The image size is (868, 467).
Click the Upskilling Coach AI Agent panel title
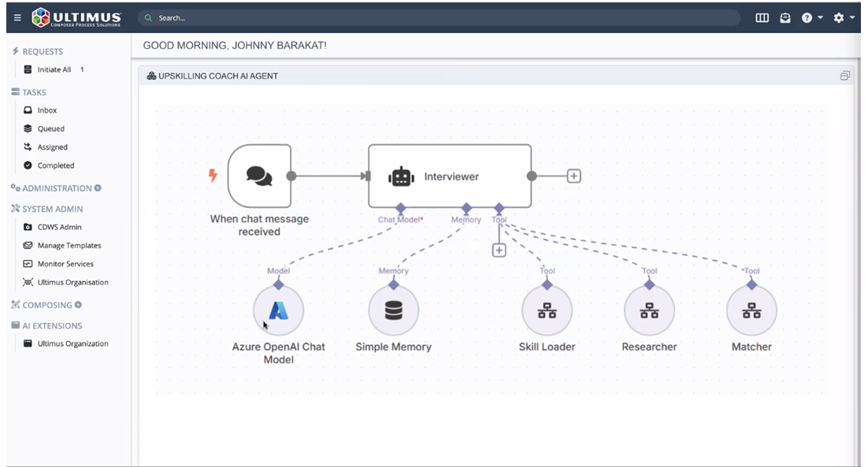tap(218, 76)
